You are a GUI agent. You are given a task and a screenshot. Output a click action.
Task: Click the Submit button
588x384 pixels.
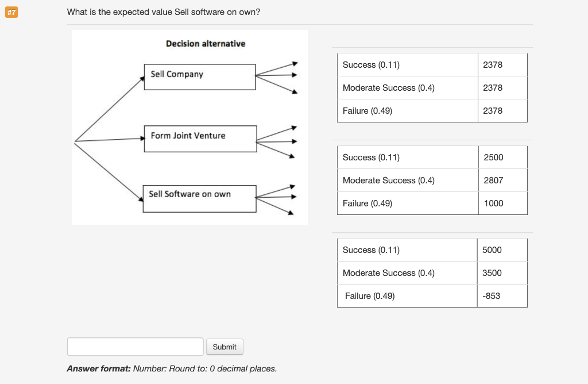click(x=224, y=347)
